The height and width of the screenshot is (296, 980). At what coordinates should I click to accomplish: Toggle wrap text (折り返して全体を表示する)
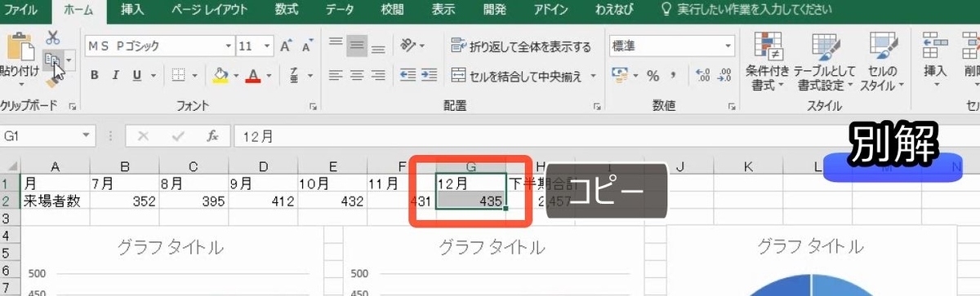coord(521,46)
